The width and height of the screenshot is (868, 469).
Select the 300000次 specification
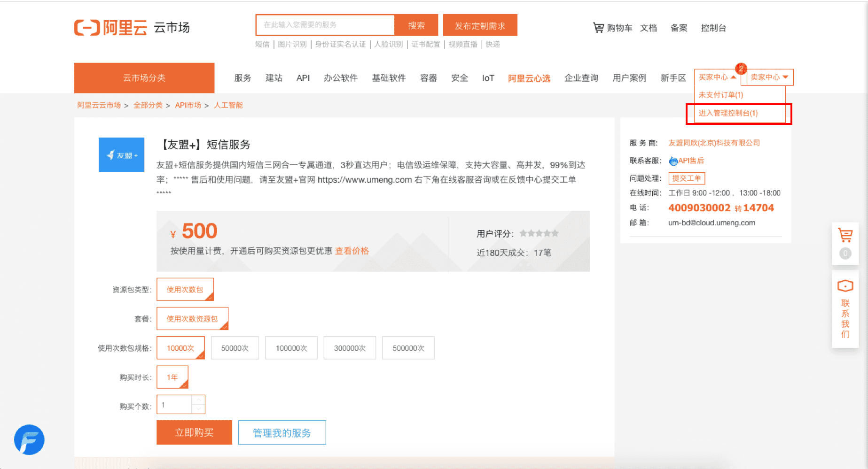tap(350, 348)
